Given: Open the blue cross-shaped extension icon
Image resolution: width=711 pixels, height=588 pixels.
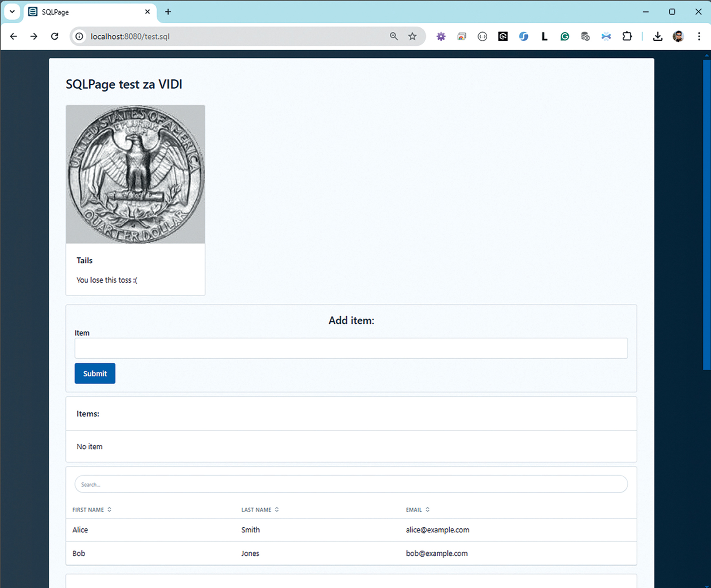Looking at the screenshot, I should [606, 36].
